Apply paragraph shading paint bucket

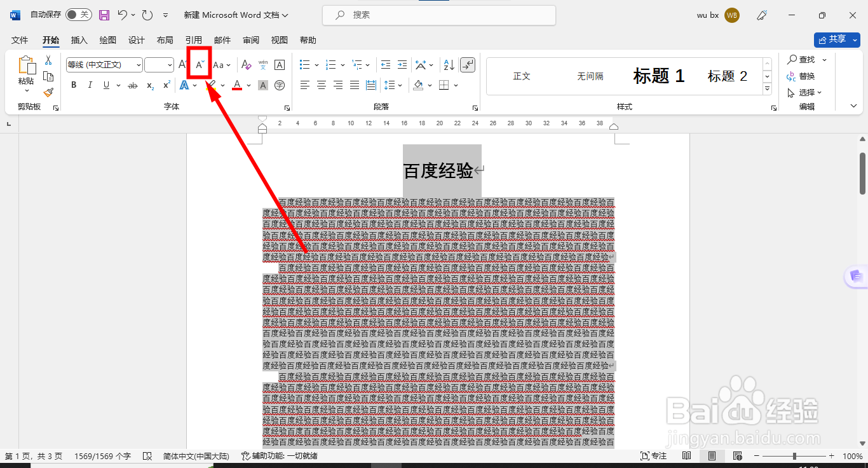[418, 85]
